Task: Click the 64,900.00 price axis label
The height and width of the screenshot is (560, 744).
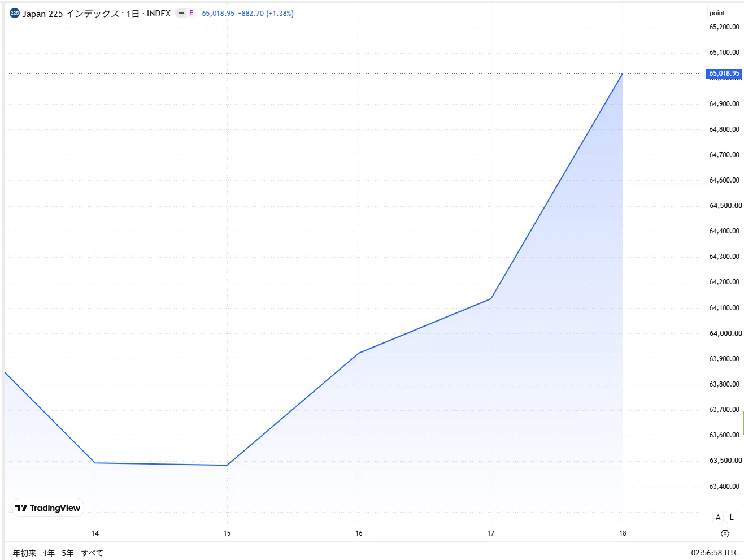Action: coord(724,104)
